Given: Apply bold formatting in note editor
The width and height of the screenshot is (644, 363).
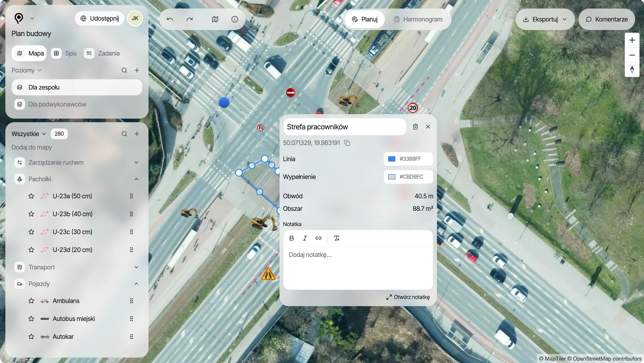Looking at the screenshot, I should coord(291,238).
